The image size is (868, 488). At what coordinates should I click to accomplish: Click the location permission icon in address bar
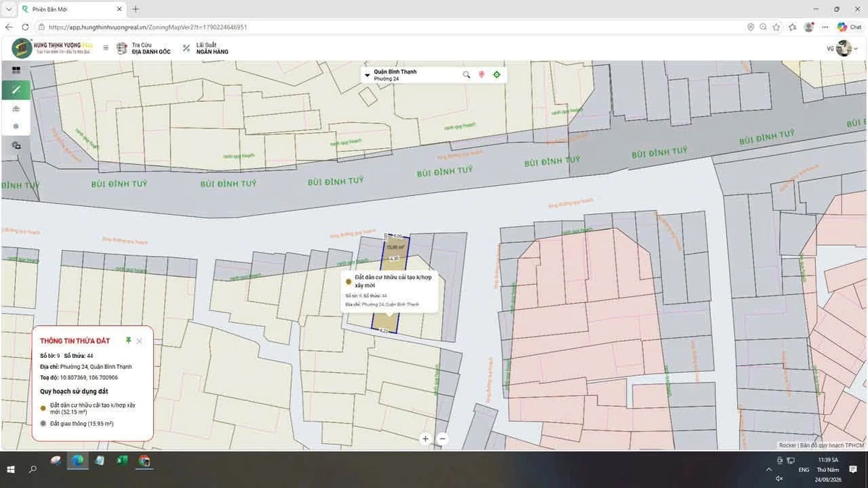pos(750,27)
